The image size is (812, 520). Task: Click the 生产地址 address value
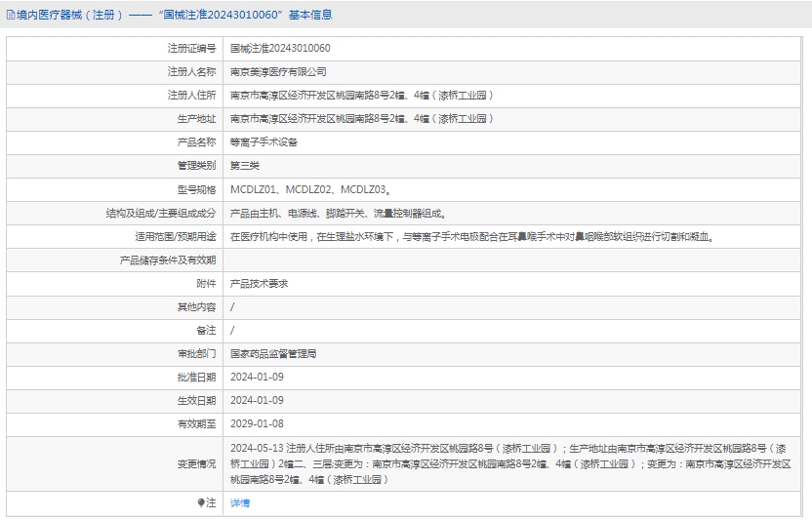pyautogui.click(x=362, y=118)
